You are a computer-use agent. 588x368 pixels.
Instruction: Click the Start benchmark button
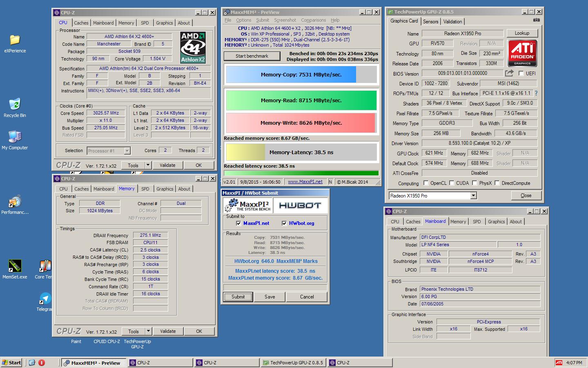coord(252,56)
